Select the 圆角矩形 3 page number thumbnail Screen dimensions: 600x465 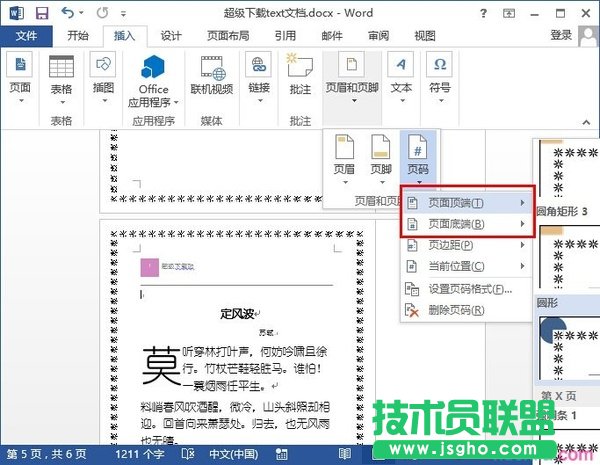coord(569,256)
